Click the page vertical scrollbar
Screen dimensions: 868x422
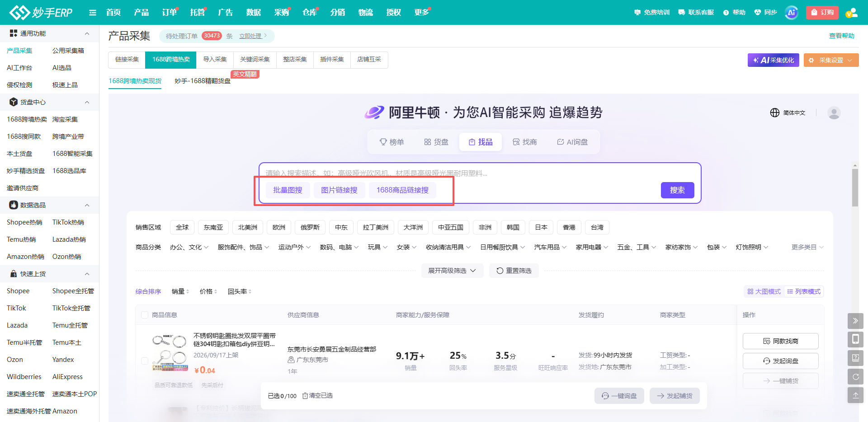coord(855,188)
